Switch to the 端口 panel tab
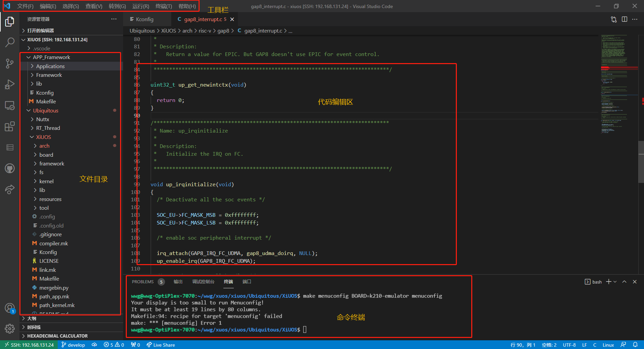 point(247,282)
